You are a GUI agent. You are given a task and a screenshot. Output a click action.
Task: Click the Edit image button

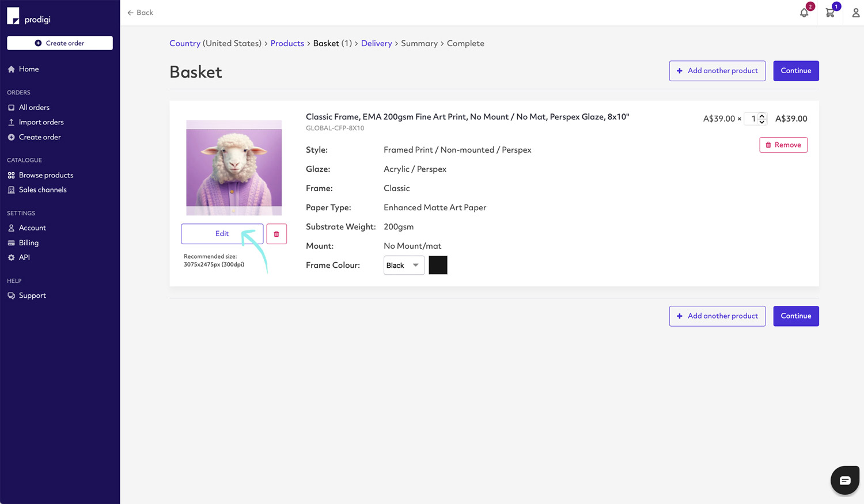(x=222, y=234)
